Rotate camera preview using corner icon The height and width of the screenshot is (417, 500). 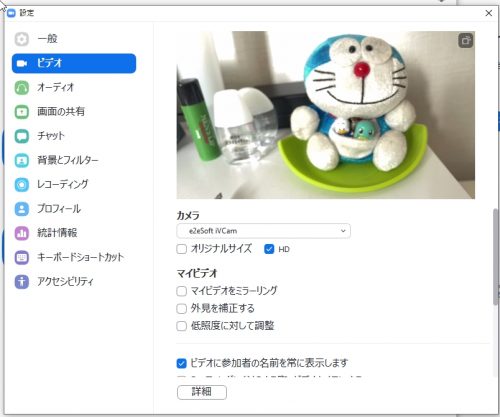pyautogui.click(x=466, y=41)
